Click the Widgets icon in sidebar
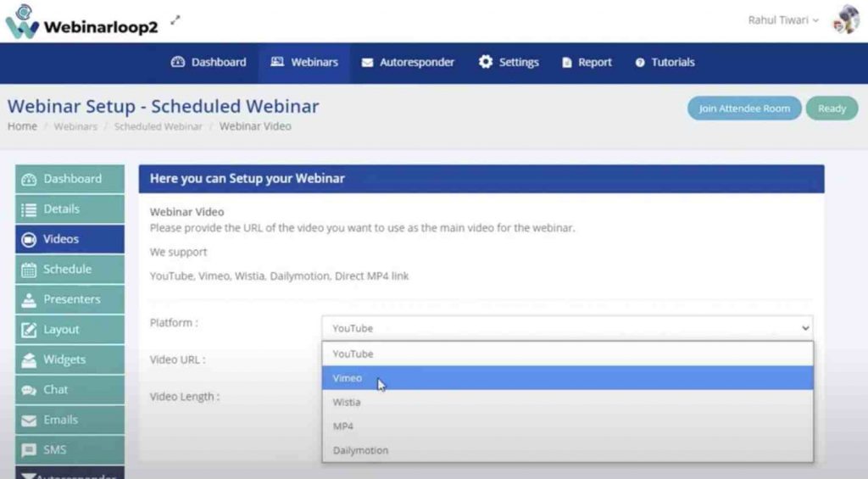The width and height of the screenshot is (868, 479). click(29, 360)
